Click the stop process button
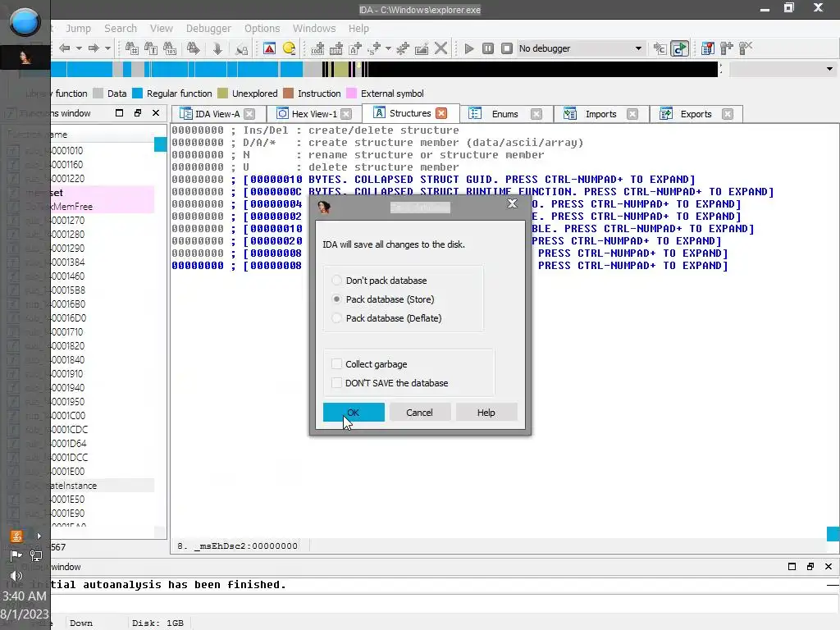 pos(507,48)
